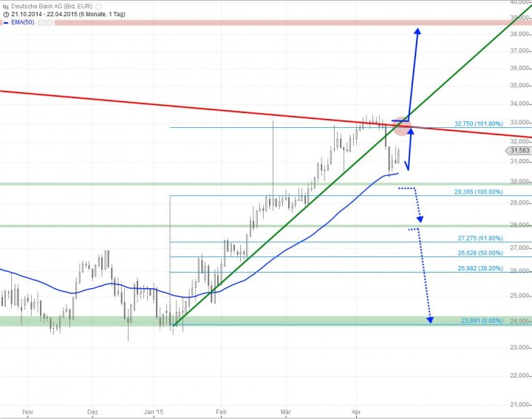Image resolution: width=532 pixels, height=419 pixels.
Task: Click the clock icon before the date range
Action: [x=5, y=14]
